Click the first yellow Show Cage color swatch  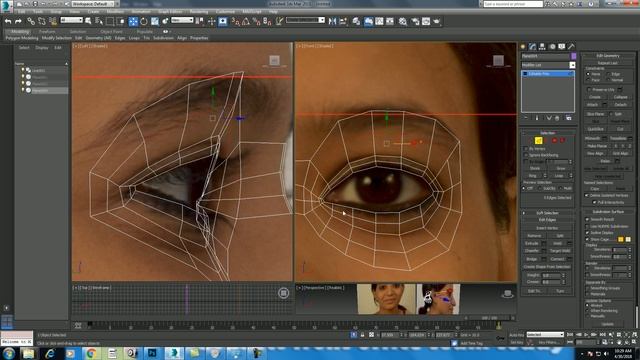[620, 239]
